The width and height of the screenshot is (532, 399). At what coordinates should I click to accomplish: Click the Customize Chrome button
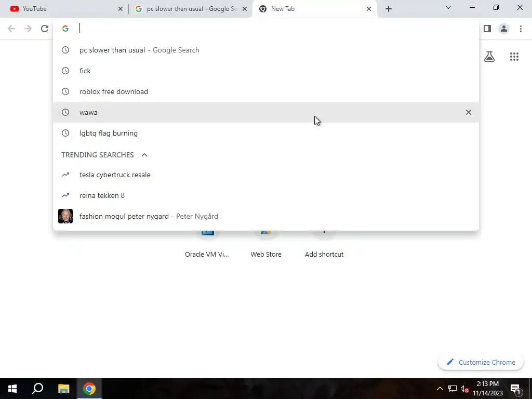click(x=481, y=362)
